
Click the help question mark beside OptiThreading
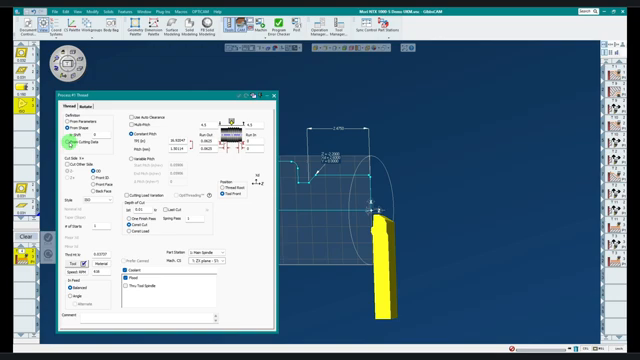[209, 196]
